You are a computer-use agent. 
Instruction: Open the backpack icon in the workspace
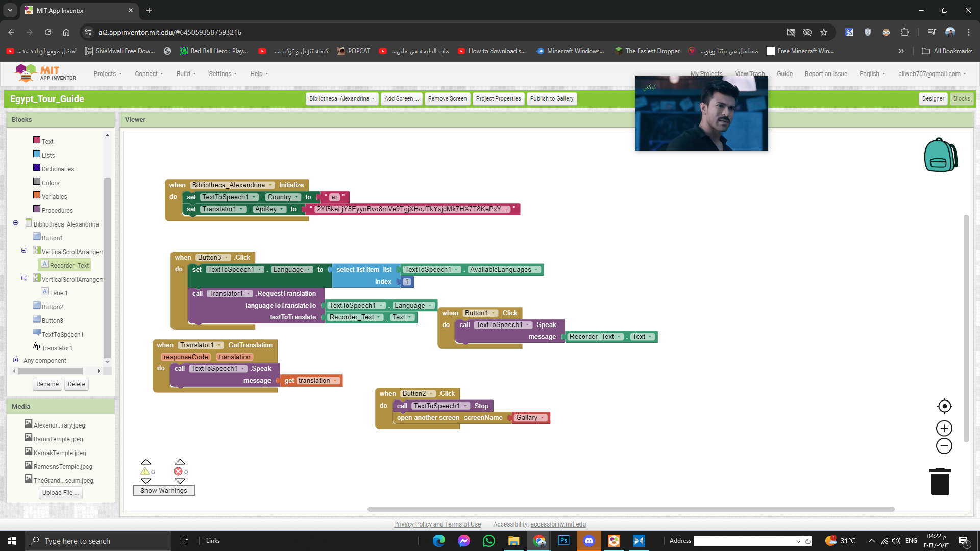click(x=940, y=155)
